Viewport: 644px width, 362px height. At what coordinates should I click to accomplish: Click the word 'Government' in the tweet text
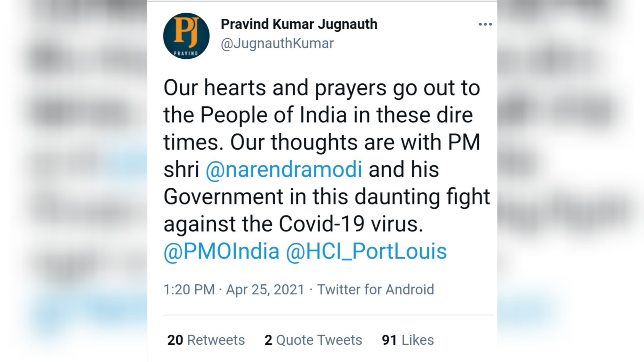(x=223, y=197)
